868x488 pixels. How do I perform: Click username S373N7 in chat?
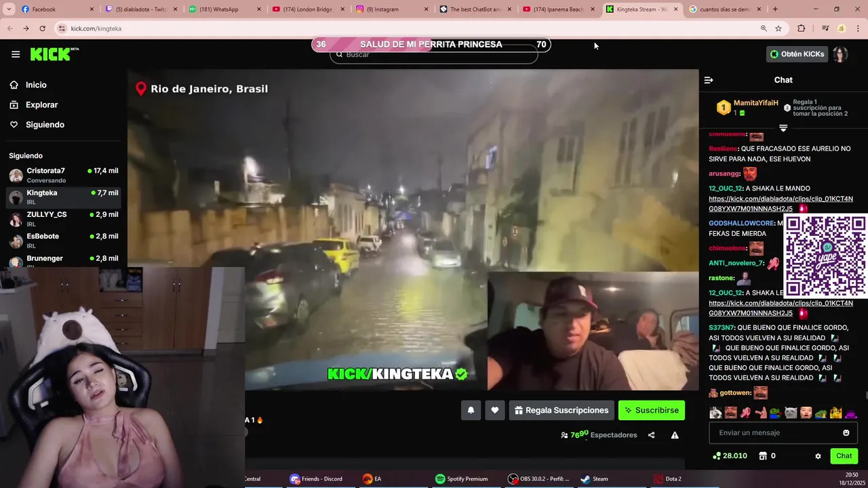[722, 328]
